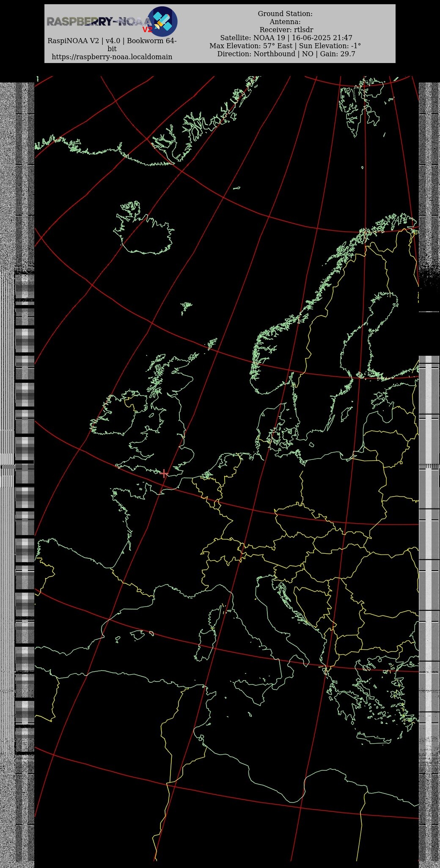Screen dimensions: 440x868
Task: Click the Sardinia island outline
Action: click(206, 645)
